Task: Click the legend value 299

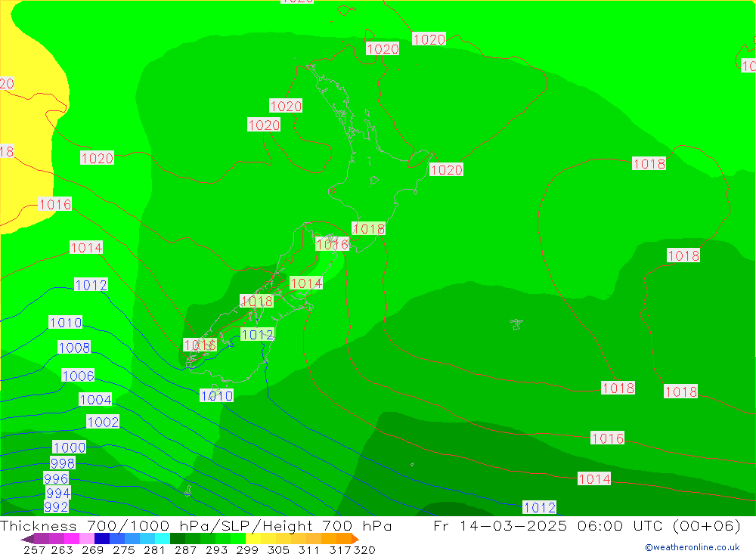Action: [246, 549]
